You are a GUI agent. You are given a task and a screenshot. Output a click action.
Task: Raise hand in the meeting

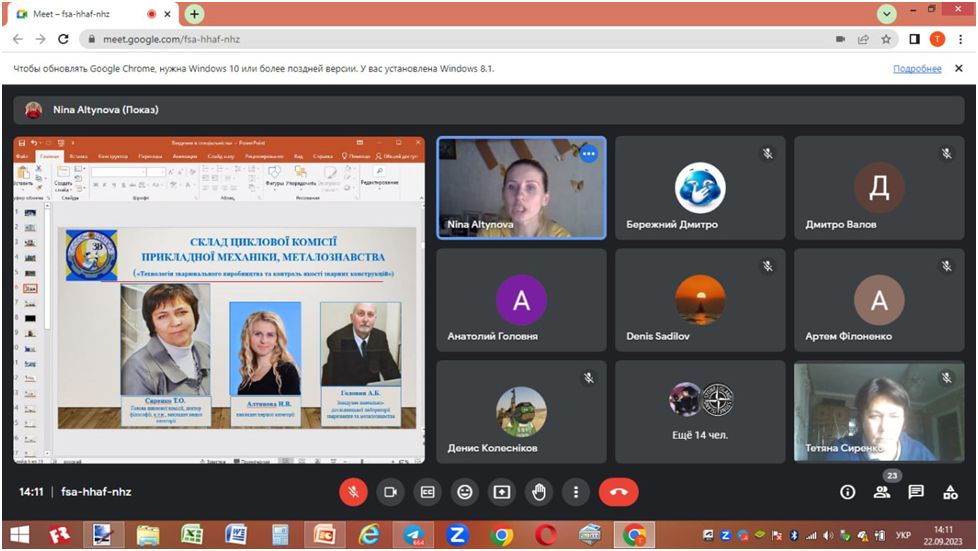pyautogui.click(x=539, y=492)
